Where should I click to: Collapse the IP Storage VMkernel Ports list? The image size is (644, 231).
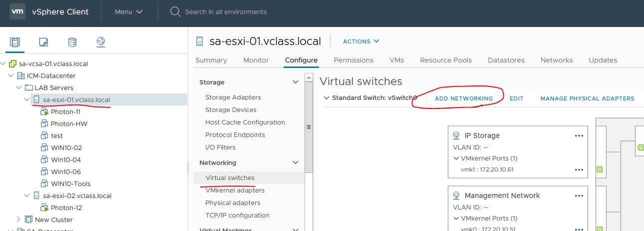(x=456, y=158)
